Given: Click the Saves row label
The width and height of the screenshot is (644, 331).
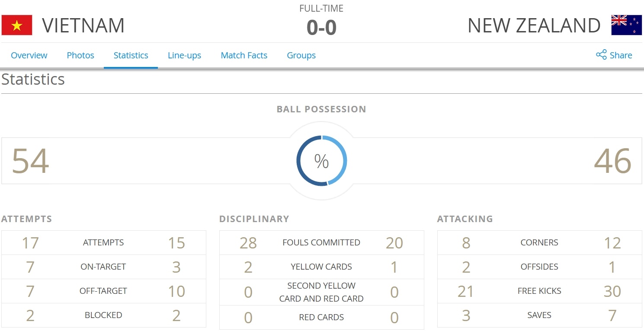Looking at the screenshot, I should point(539,315).
